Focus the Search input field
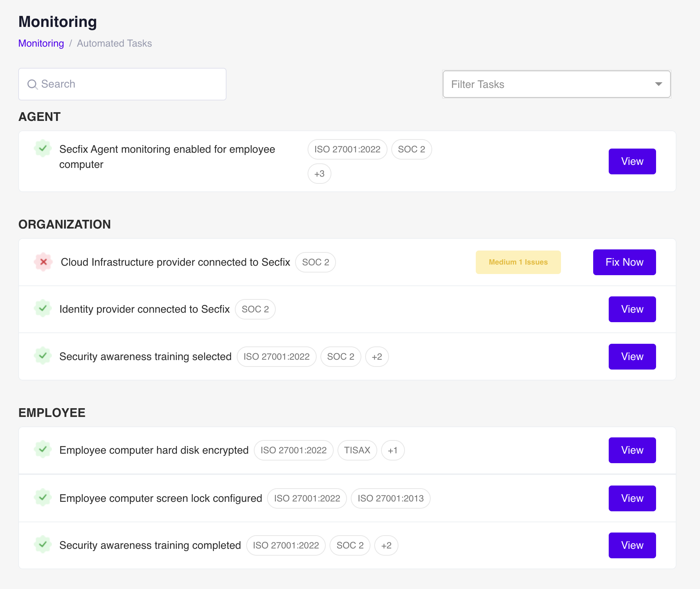 click(129, 84)
